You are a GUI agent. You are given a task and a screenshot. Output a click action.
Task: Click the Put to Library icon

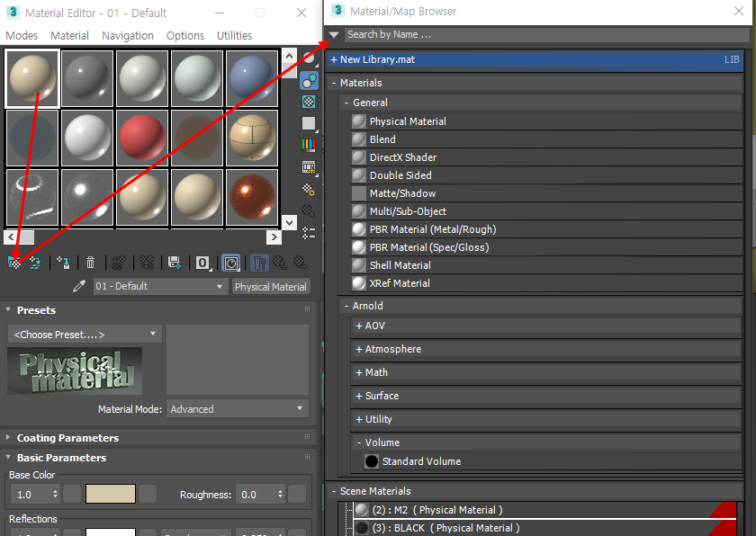[x=175, y=263]
